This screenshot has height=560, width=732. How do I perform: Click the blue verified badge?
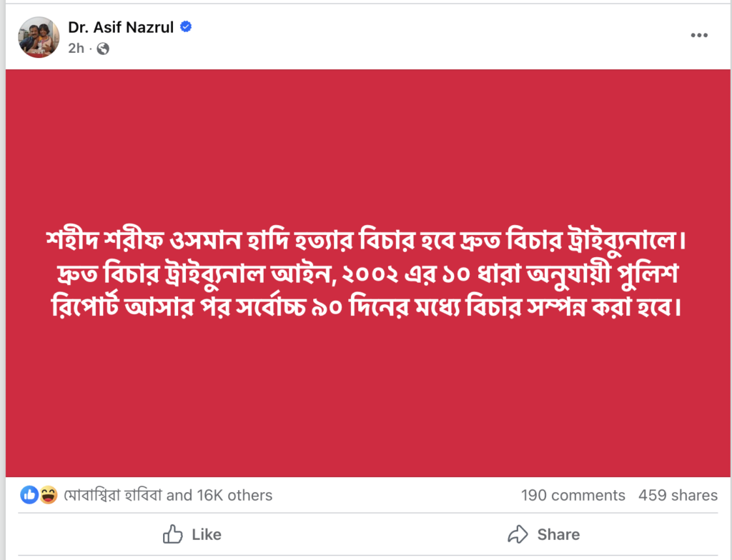186,28
